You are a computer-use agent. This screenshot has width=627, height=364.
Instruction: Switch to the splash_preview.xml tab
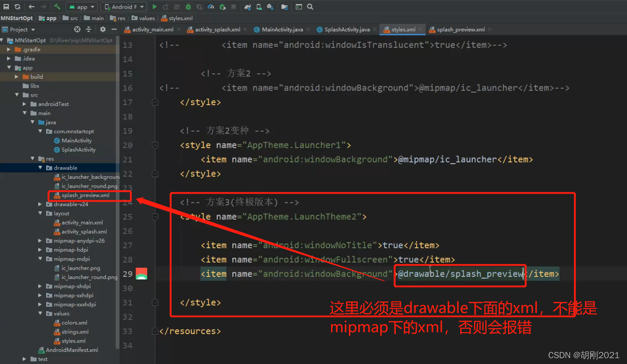[460, 30]
